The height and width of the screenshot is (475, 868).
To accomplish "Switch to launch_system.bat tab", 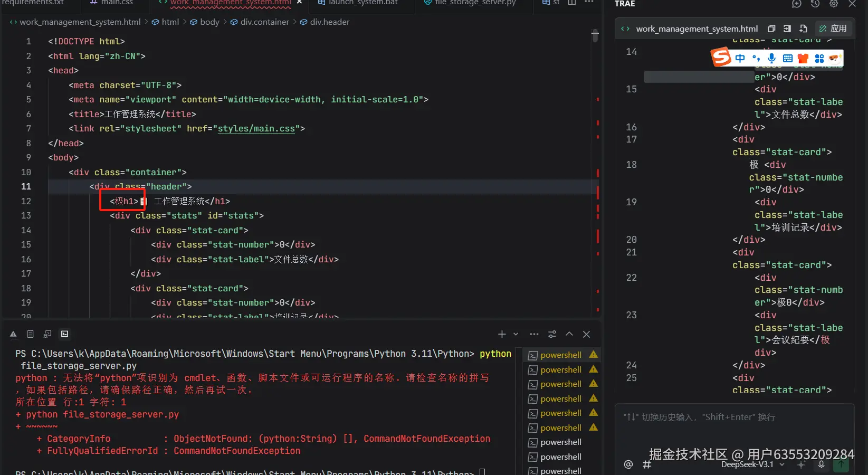I will coord(363,3).
